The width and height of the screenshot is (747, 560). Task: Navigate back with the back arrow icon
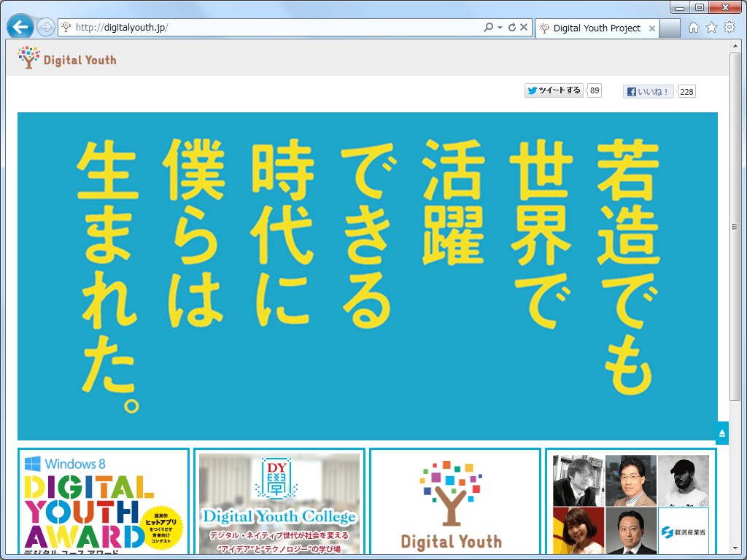click(x=20, y=26)
